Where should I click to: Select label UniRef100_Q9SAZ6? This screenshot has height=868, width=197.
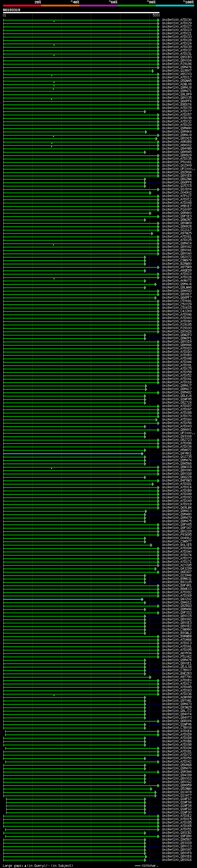point(177,332)
